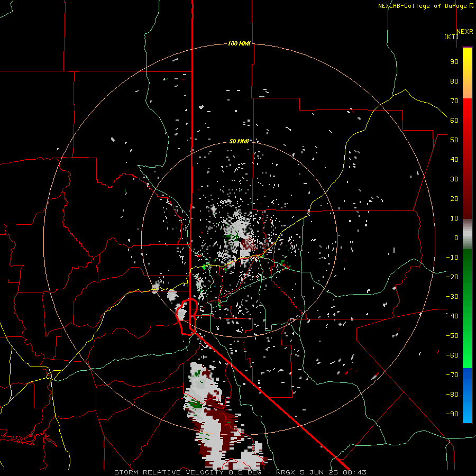Click the -10 value on velocity scale
476x476 pixels.
(452, 258)
